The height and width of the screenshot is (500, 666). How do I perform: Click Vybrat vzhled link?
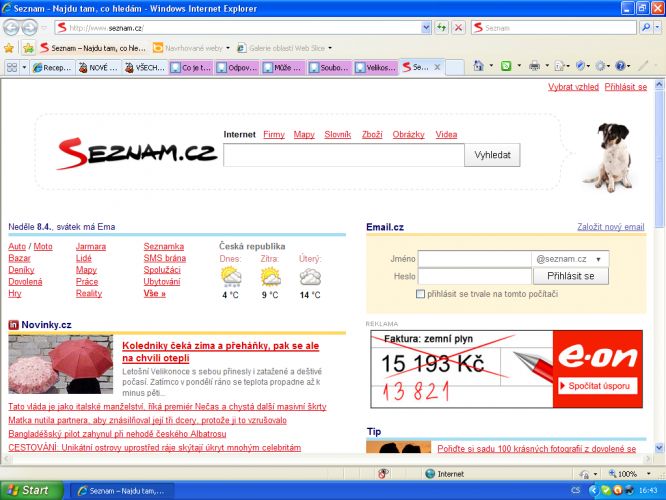(573, 87)
